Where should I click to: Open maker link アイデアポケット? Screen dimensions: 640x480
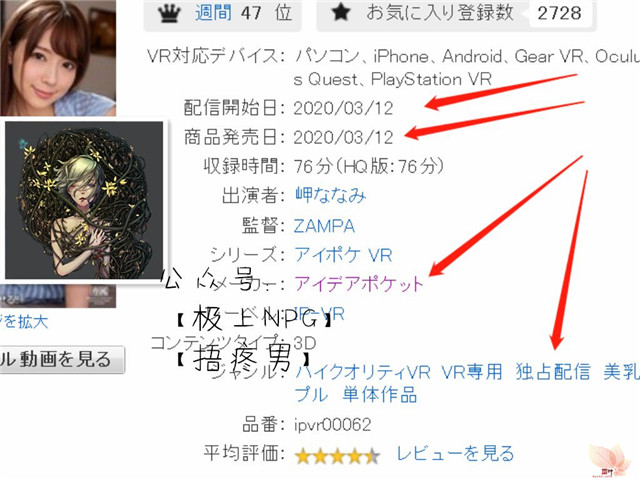359,284
